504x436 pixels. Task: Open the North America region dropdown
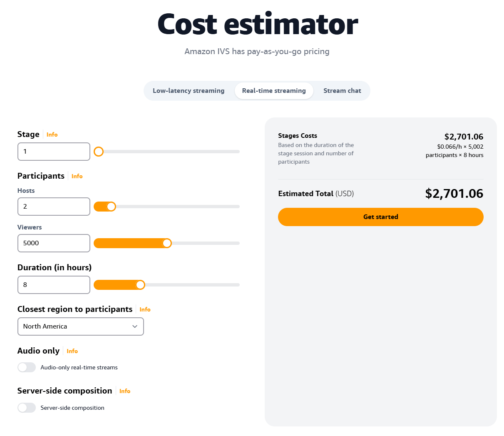(x=81, y=326)
